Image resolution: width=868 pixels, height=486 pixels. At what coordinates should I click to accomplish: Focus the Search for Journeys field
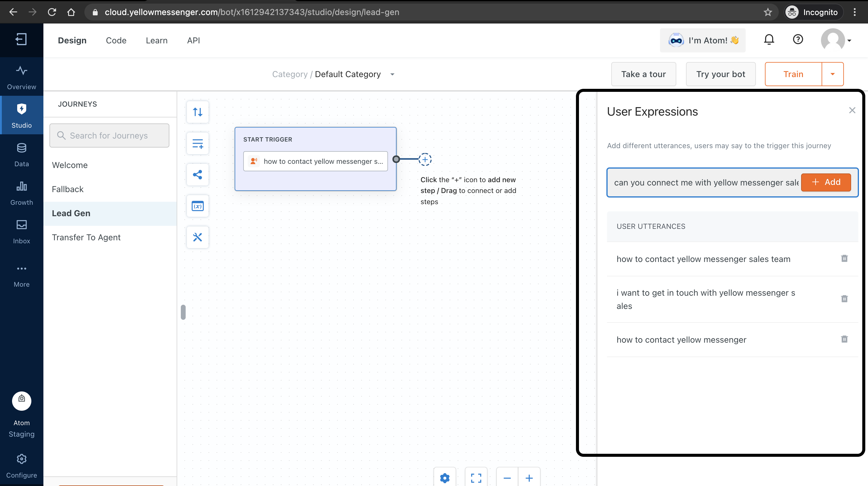(109, 135)
